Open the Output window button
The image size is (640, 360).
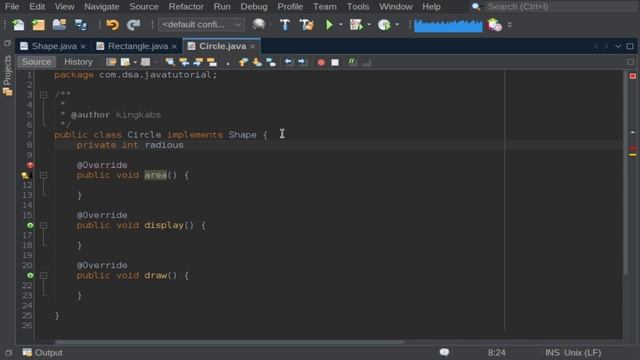click(42, 353)
